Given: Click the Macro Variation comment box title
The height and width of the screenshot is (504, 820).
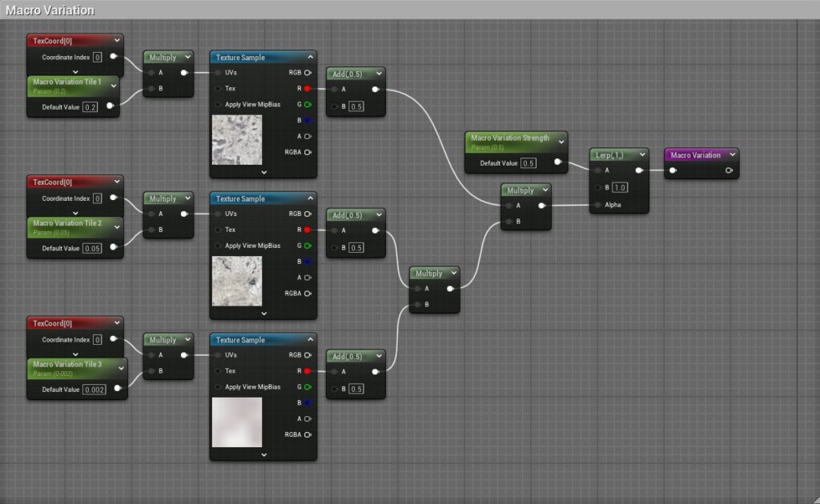Looking at the screenshot, I should [50, 10].
